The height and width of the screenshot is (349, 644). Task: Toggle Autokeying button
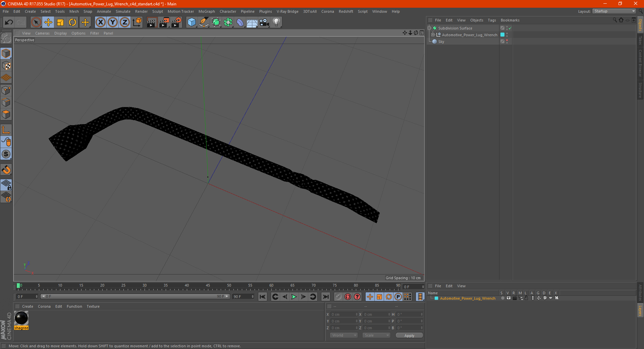(x=348, y=297)
